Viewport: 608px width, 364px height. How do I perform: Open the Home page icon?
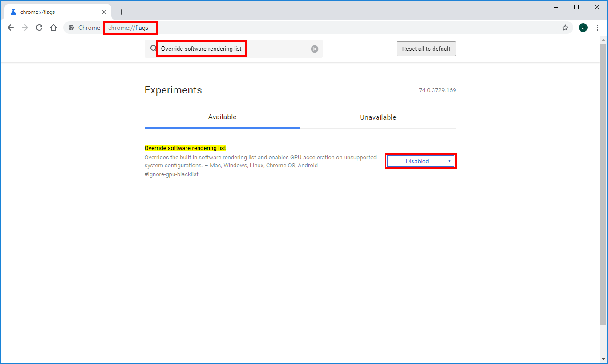[x=53, y=28]
